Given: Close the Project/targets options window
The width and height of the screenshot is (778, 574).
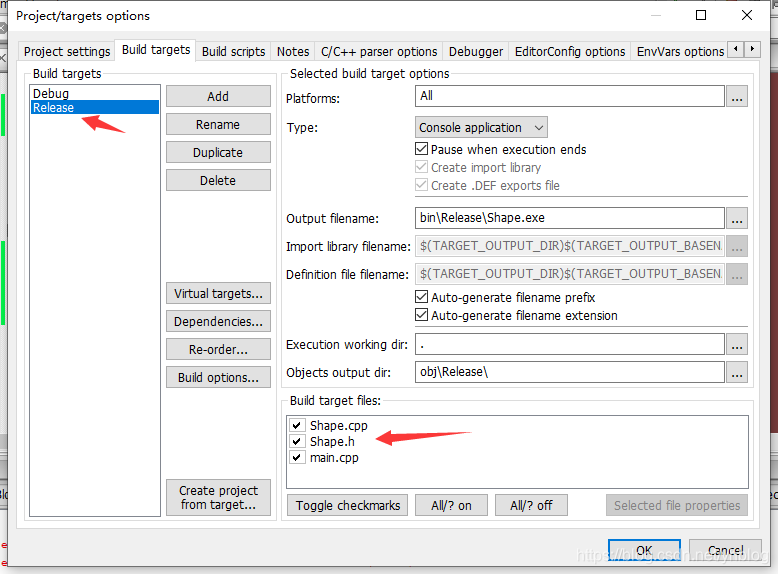Looking at the screenshot, I should point(747,15).
